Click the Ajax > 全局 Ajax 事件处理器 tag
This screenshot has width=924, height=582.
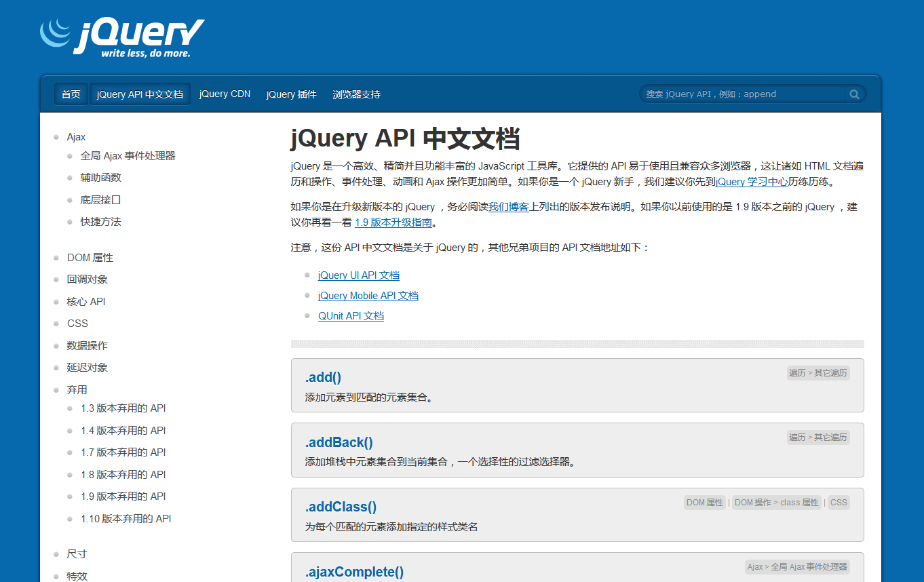click(797, 567)
